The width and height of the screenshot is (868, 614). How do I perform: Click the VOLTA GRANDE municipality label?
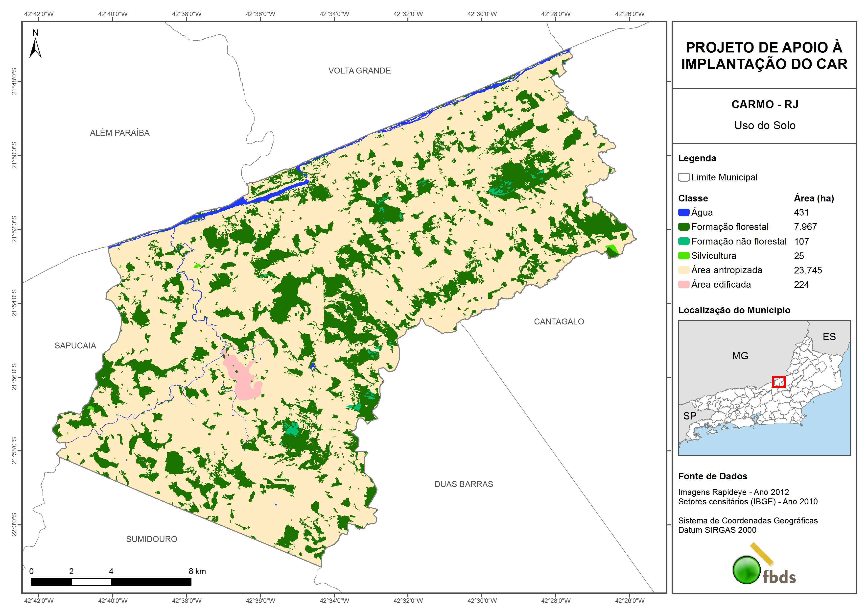(359, 71)
